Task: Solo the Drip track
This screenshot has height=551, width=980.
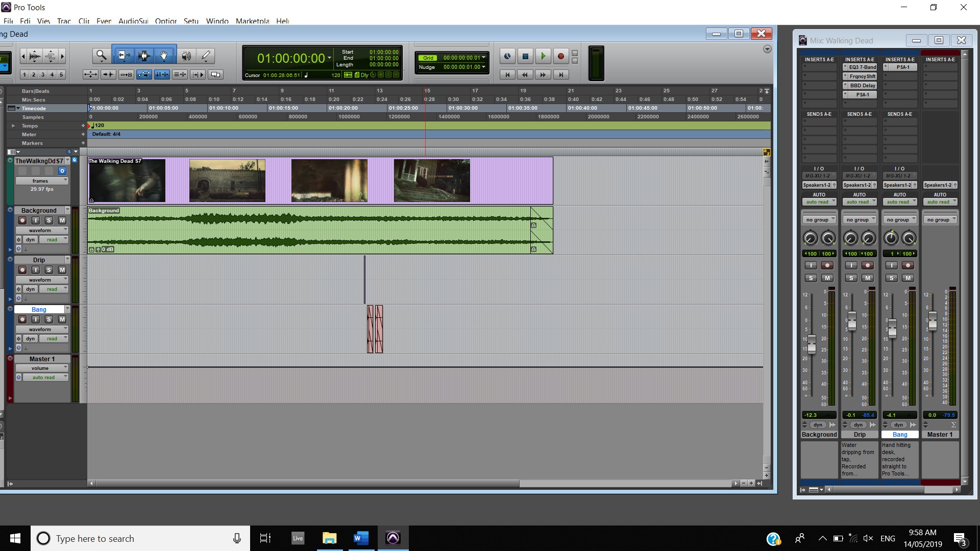Action: pyautogui.click(x=49, y=270)
